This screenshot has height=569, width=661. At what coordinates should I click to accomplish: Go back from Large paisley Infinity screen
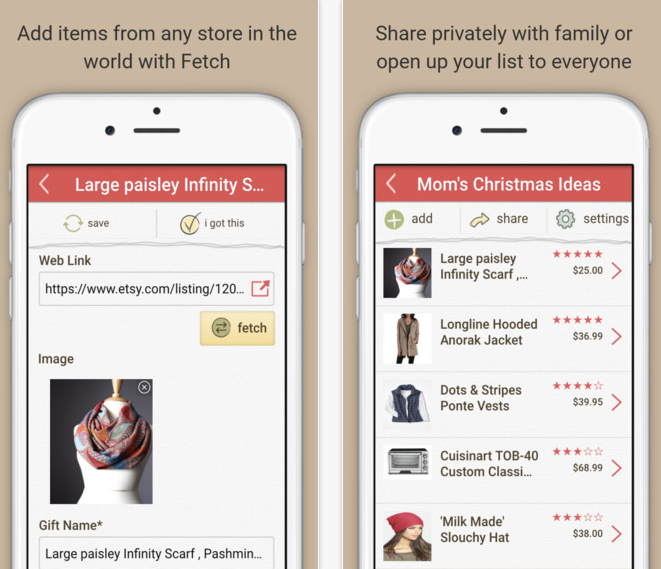(44, 184)
